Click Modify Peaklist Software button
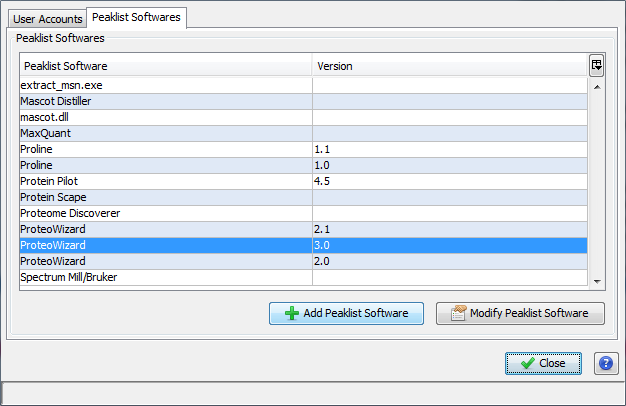626x406 pixels. (520, 313)
